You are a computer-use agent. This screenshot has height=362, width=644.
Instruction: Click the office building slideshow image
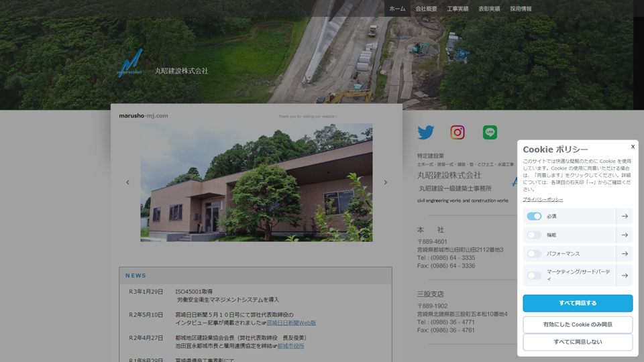(x=256, y=182)
